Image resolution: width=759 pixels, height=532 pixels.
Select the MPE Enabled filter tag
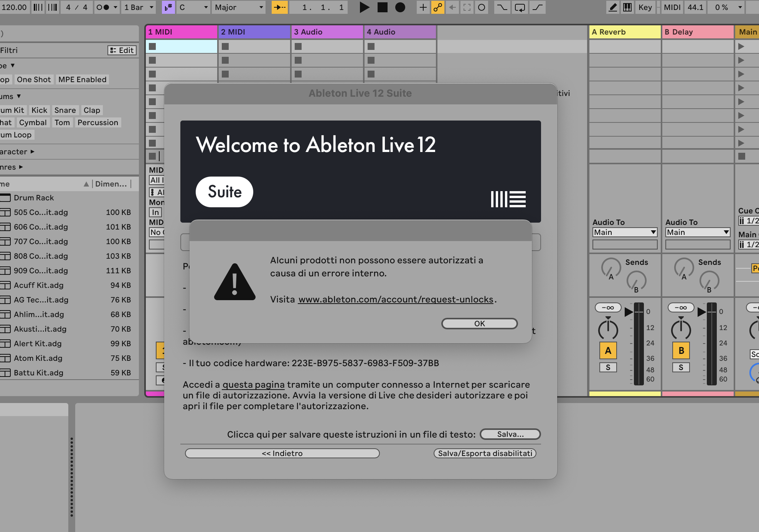click(82, 79)
